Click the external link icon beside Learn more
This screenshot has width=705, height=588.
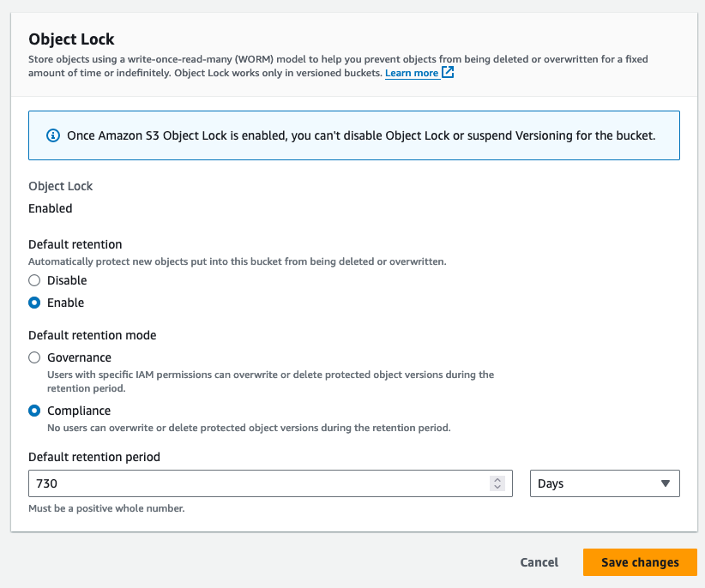[x=448, y=72]
